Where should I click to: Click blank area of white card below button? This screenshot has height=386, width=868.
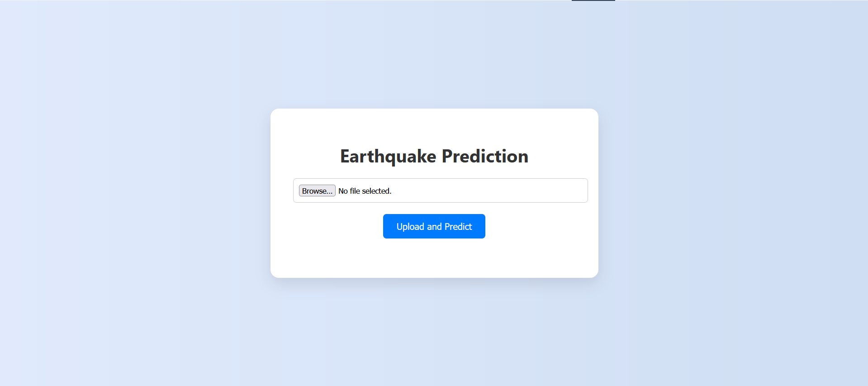pos(434,259)
